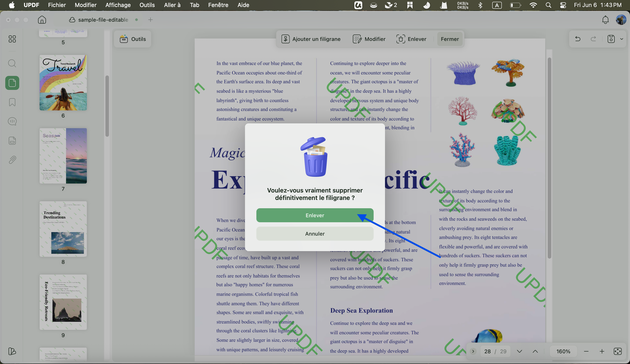630x364 pixels.
Task: Close watermark mode with Fermer
Action: click(450, 39)
